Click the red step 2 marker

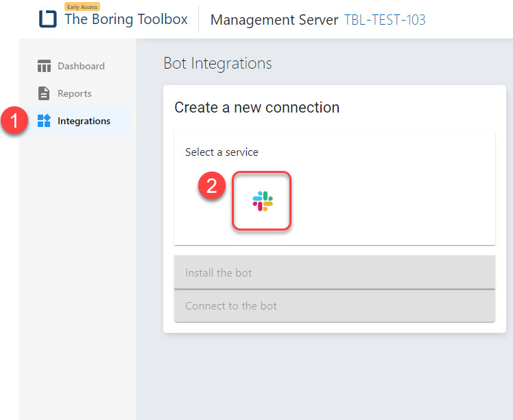click(212, 185)
